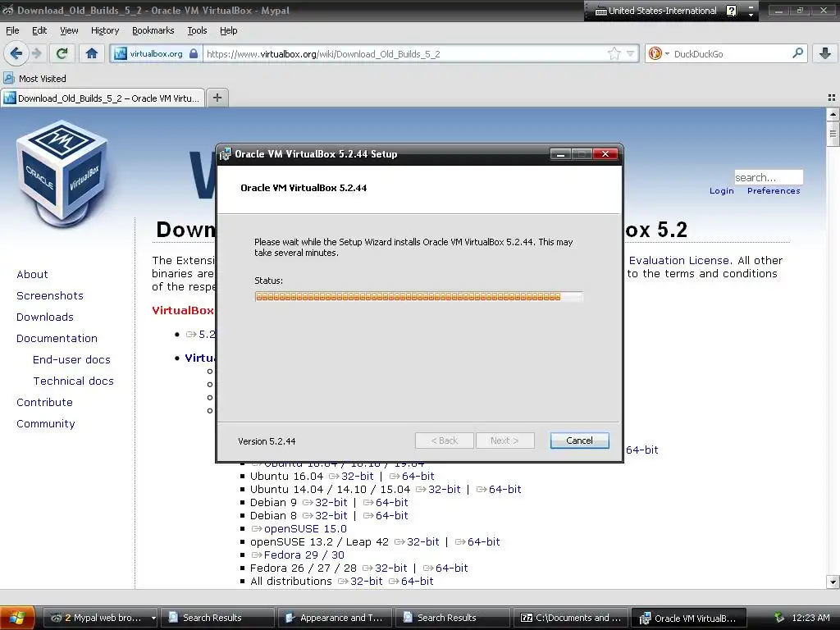Open End-user docs link

tap(72, 359)
